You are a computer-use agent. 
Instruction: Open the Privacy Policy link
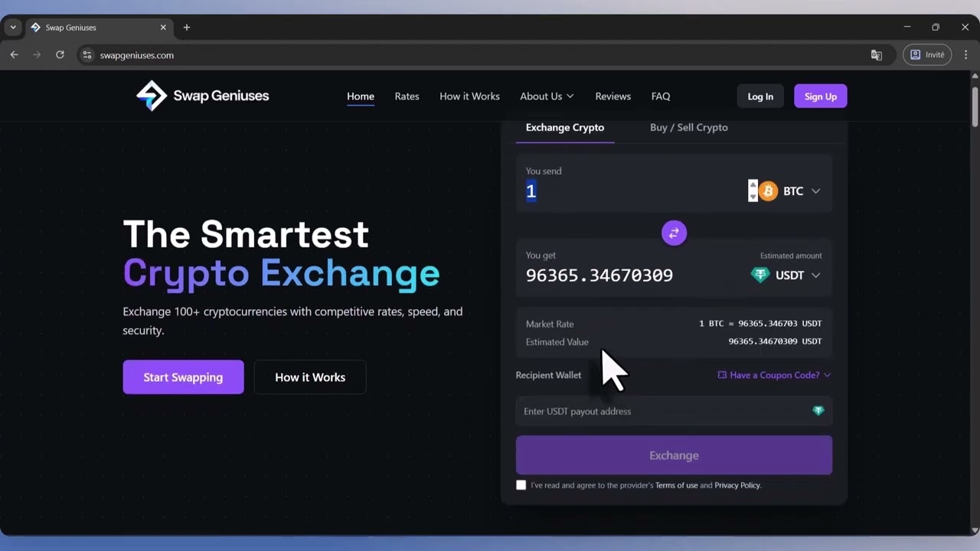(x=737, y=485)
